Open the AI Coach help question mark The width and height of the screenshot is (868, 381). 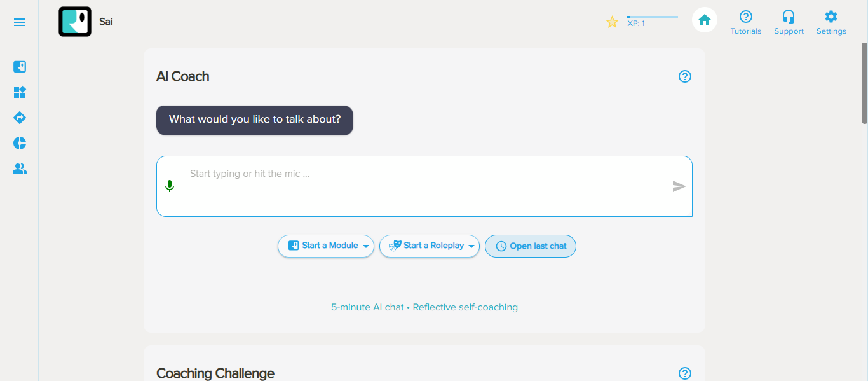click(684, 76)
